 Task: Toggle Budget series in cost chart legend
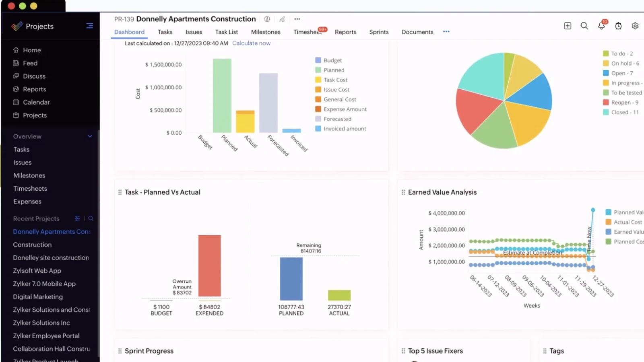[328, 60]
